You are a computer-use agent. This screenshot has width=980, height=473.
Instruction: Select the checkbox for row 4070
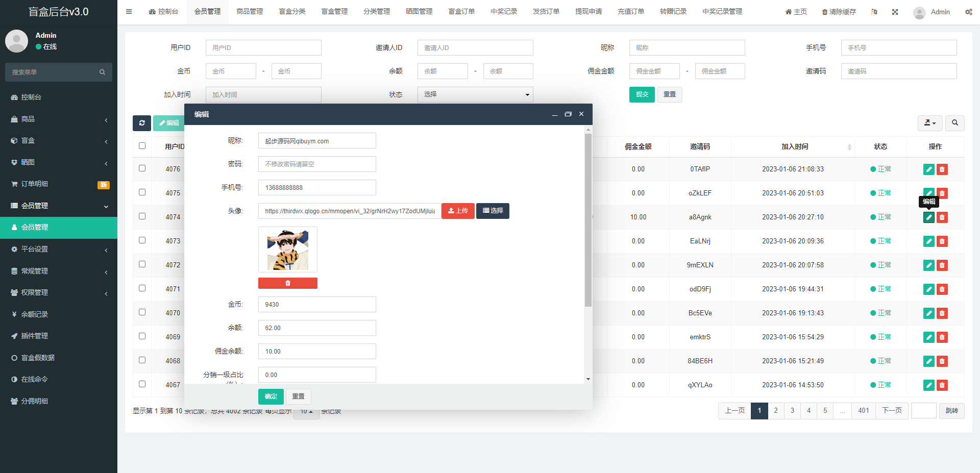pyautogui.click(x=142, y=312)
